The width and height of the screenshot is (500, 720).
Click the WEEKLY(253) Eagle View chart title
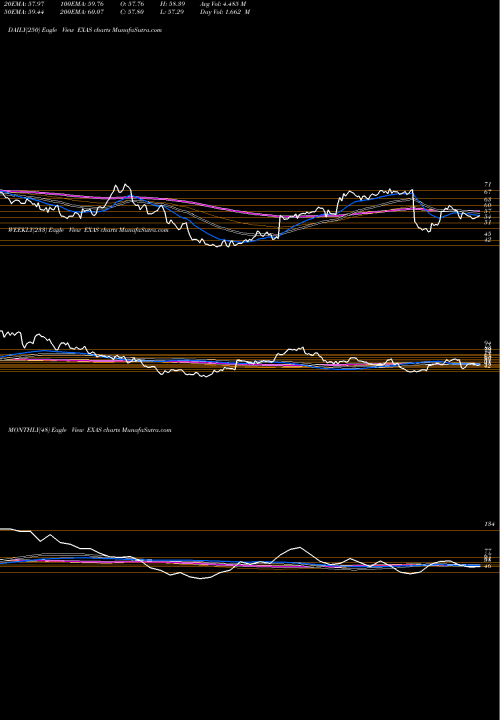(x=88, y=230)
